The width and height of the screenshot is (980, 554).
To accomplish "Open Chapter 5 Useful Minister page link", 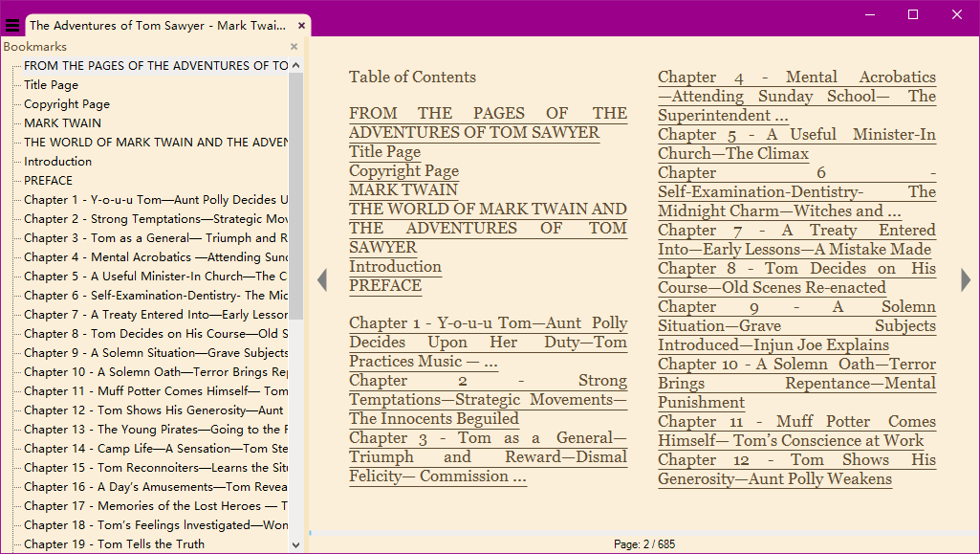I will 796,144.
